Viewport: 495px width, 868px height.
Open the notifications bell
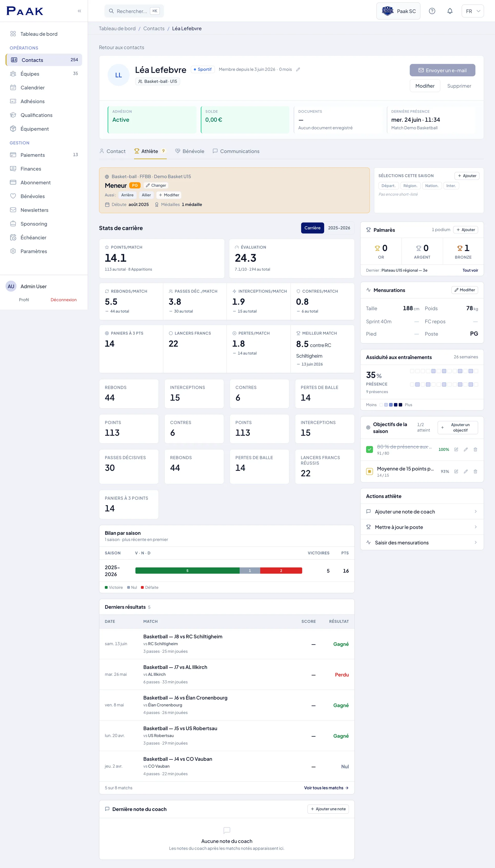(x=450, y=11)
